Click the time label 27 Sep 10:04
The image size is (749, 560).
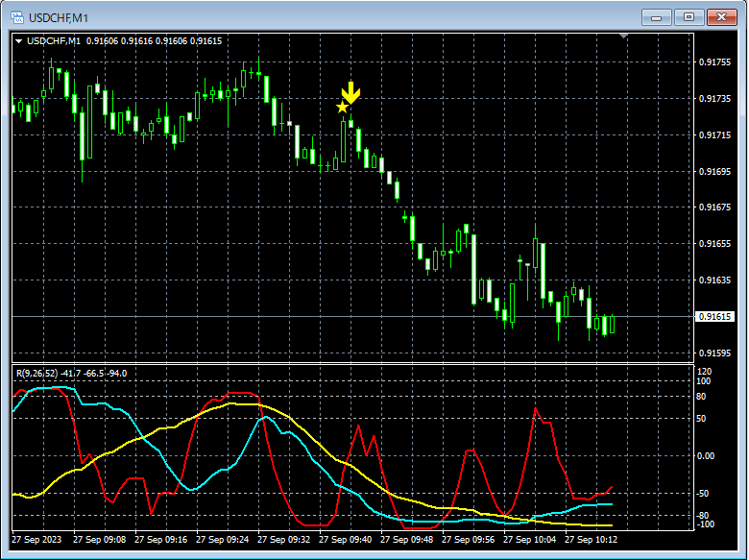coord(530,540)
